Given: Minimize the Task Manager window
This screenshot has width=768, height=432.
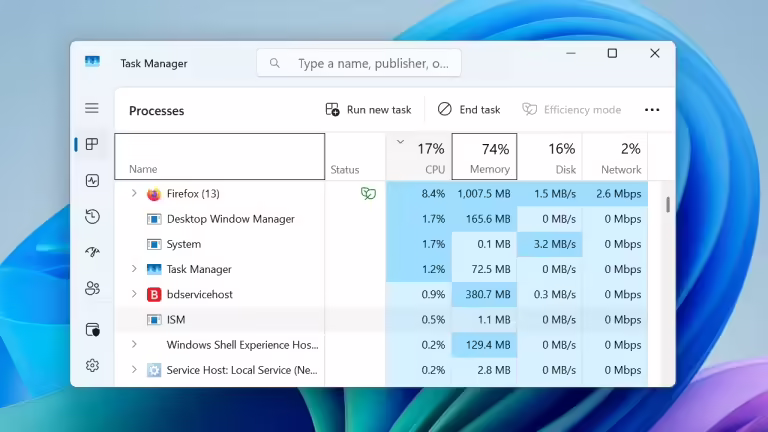Looking at the screenshot, I should pyautogui.click(x=571, y=53).
